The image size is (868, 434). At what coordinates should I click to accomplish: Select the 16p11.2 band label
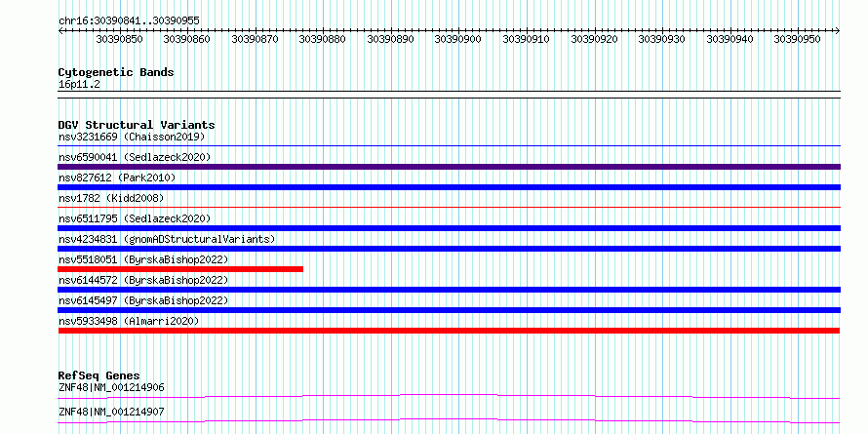[x=79, y=85]
